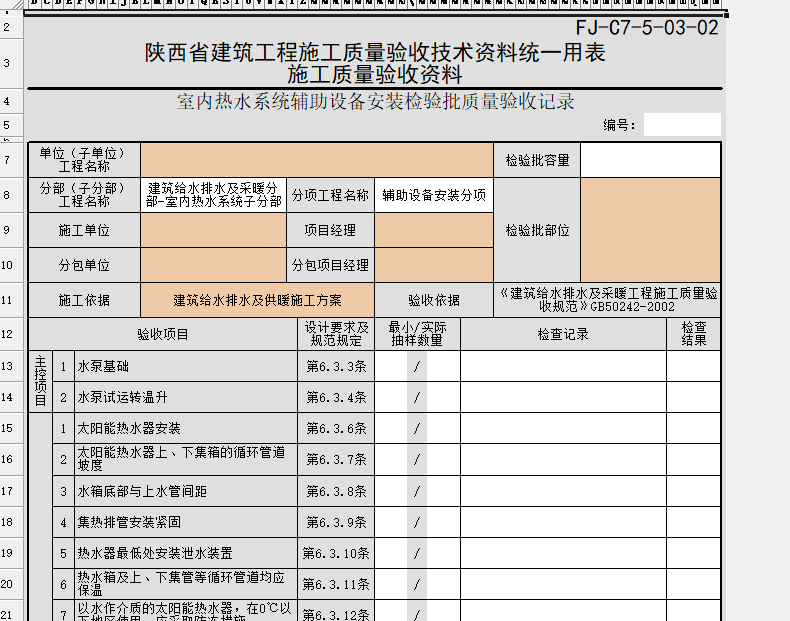The image size is (790, 621).
Task: Click the form code FJ-C7-5-03-02
Action: pyautogui.click(x=647, y=28)
